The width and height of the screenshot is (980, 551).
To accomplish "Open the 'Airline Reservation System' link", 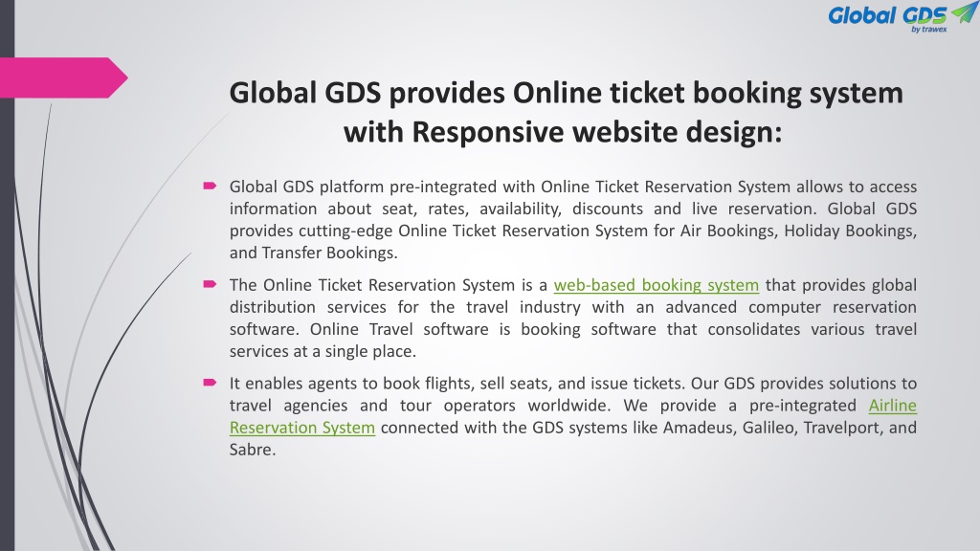I will pos(301,428).
